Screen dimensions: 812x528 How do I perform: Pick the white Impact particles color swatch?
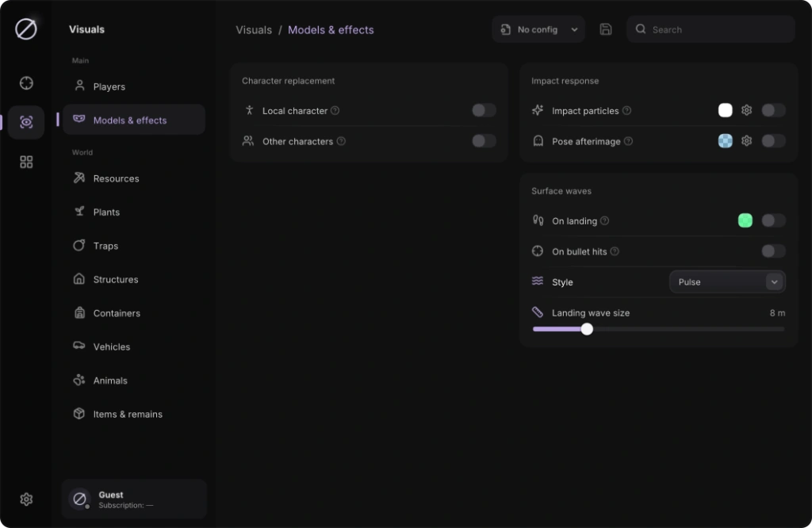point(725,110)
